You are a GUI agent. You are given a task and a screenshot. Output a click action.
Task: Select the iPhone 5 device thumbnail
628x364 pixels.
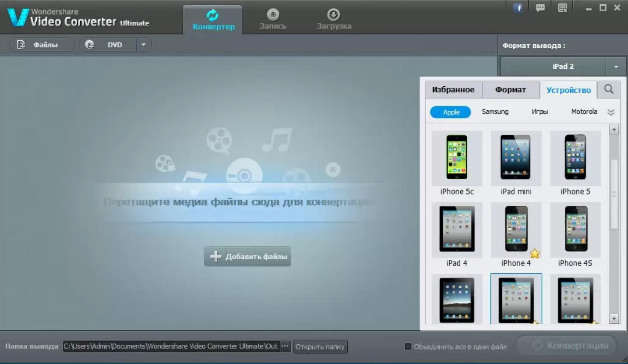(575, 158)
